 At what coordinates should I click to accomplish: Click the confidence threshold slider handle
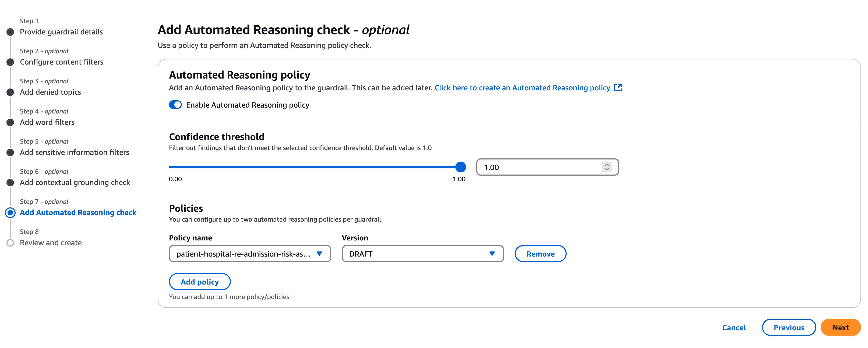[x=460, y=167]
